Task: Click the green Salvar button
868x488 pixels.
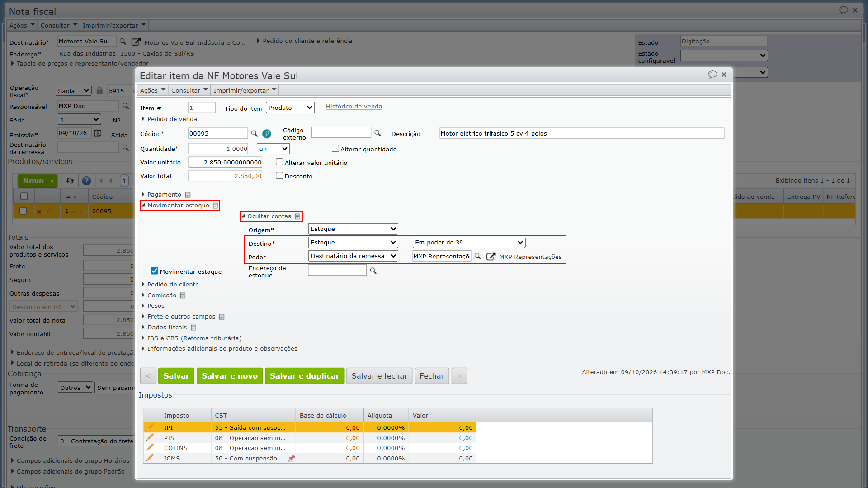Action: point(176,376)
